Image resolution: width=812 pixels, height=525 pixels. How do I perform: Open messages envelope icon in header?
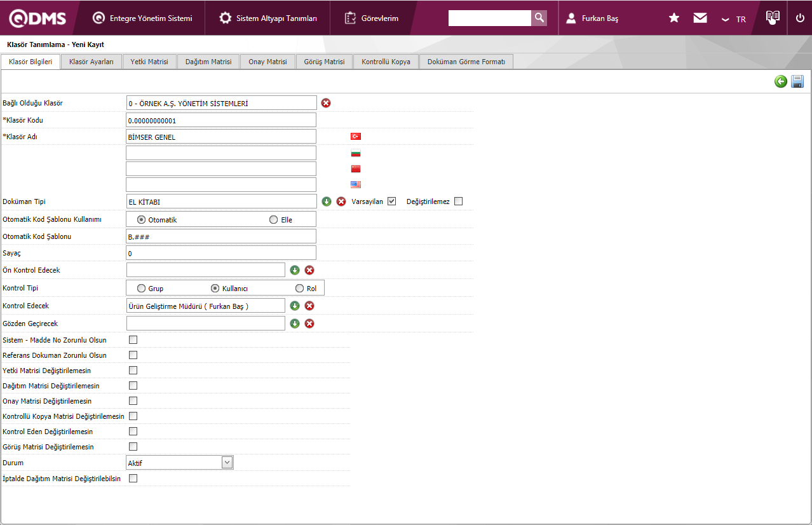[700, 18]
